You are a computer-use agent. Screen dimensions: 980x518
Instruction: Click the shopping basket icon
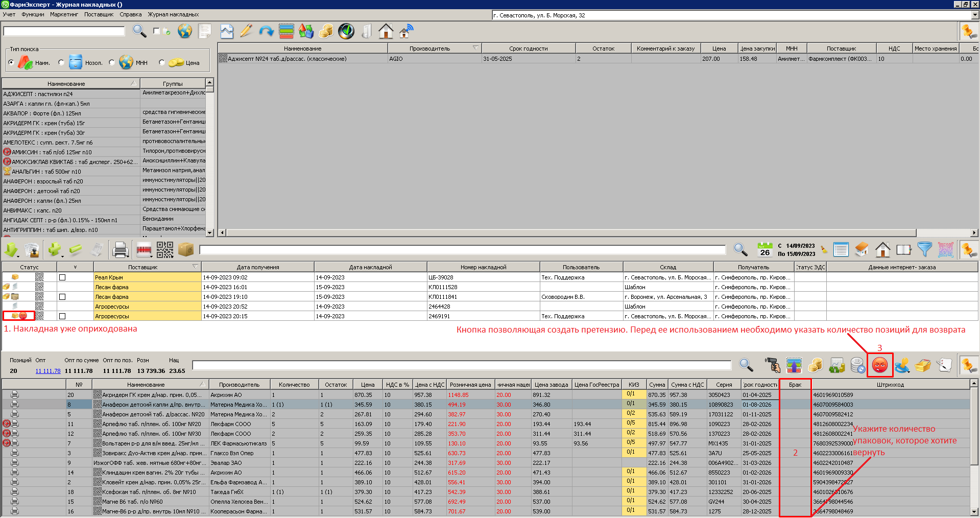pyautogui.click(x=922, y=365)
